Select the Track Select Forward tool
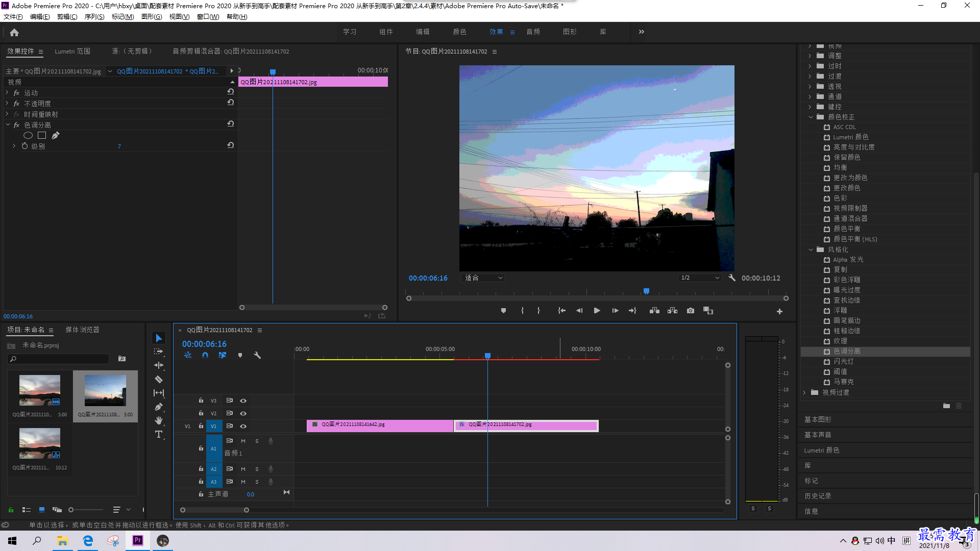This screenshot has height=551, width=980. click(159, 352)
